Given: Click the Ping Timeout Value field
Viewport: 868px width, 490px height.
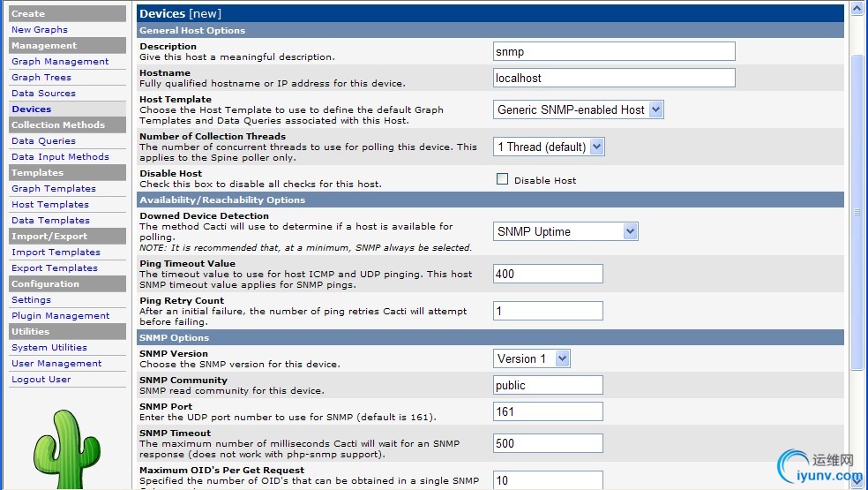Looking at the screenshot, I should (x=548, y=274).
